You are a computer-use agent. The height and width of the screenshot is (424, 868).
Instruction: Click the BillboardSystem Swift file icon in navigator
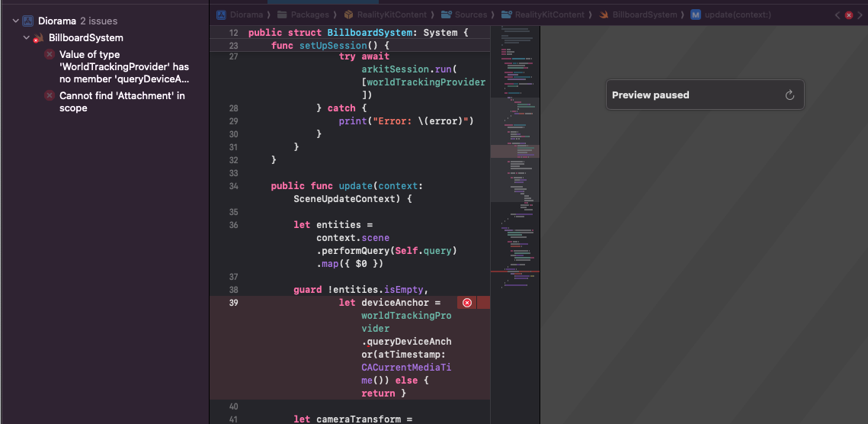pos(38,38)
